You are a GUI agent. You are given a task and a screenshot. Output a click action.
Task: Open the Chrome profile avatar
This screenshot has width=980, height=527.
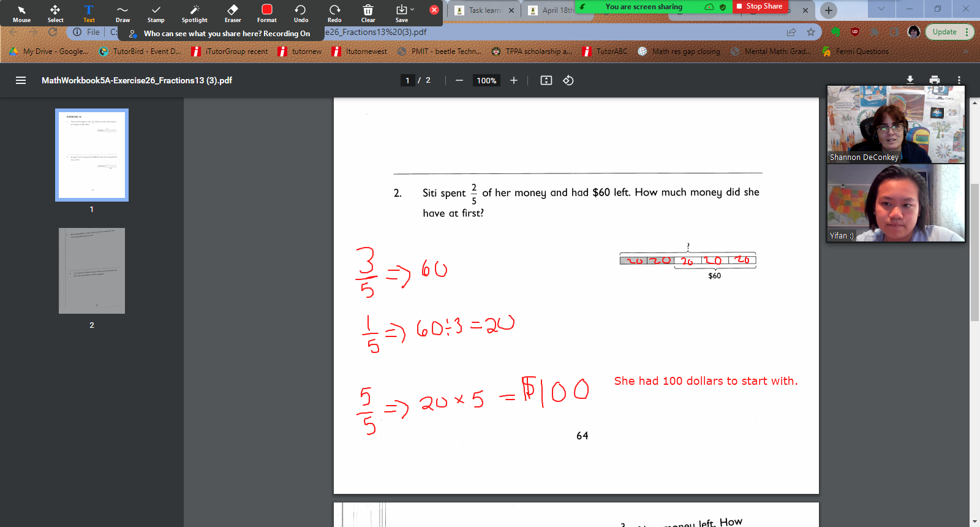coord(914,32)
